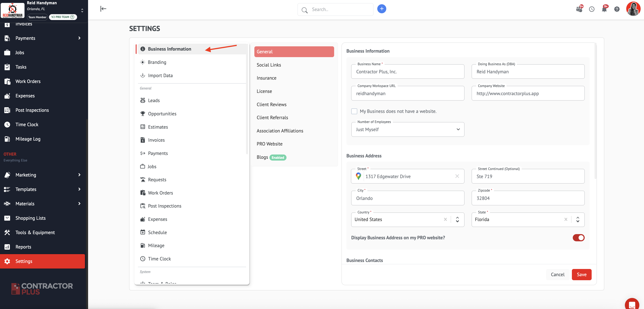Click the Tools & Equipment sidebar icon

tap(7, 233)
